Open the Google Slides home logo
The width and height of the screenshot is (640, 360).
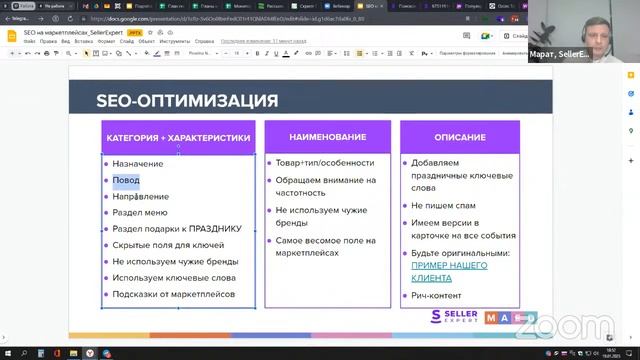[x=12, y=36]
